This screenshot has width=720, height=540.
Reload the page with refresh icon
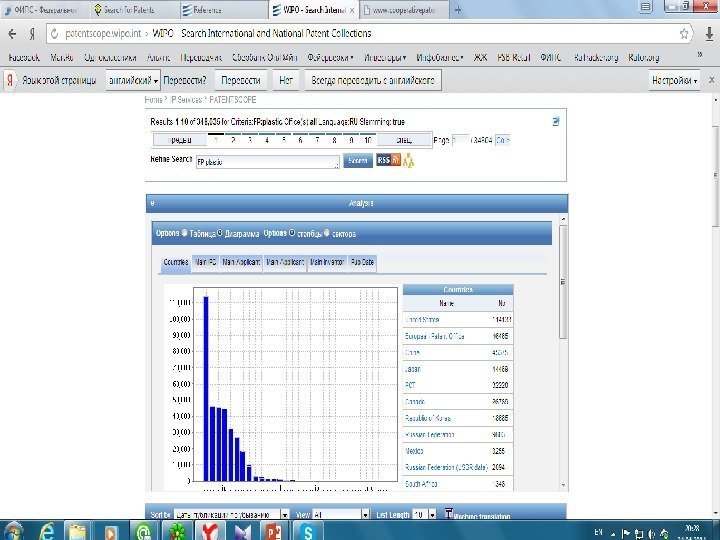coord(54,34)
